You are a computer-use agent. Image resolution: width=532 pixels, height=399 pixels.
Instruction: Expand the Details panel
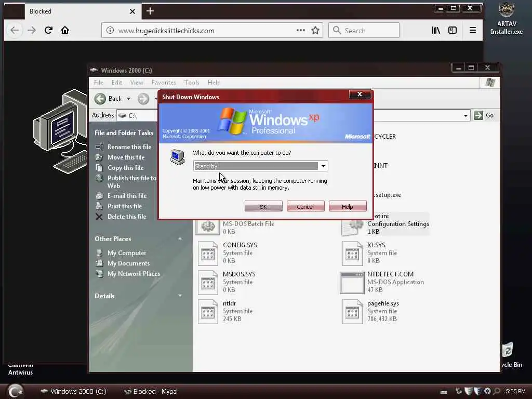pyautogui.click(x=180, y=296)
